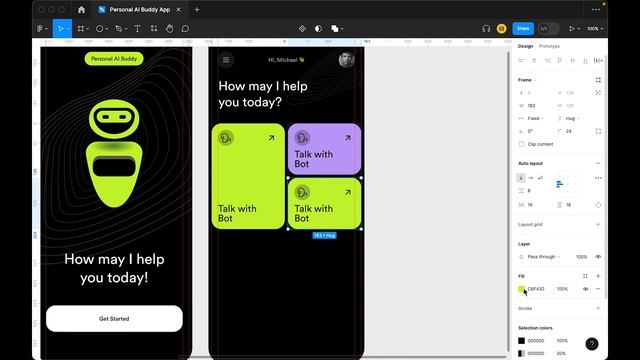Open Move tool dropdown arrow
Screen dimensions: 640x360
pyautogui.click(x=68, y=29)
